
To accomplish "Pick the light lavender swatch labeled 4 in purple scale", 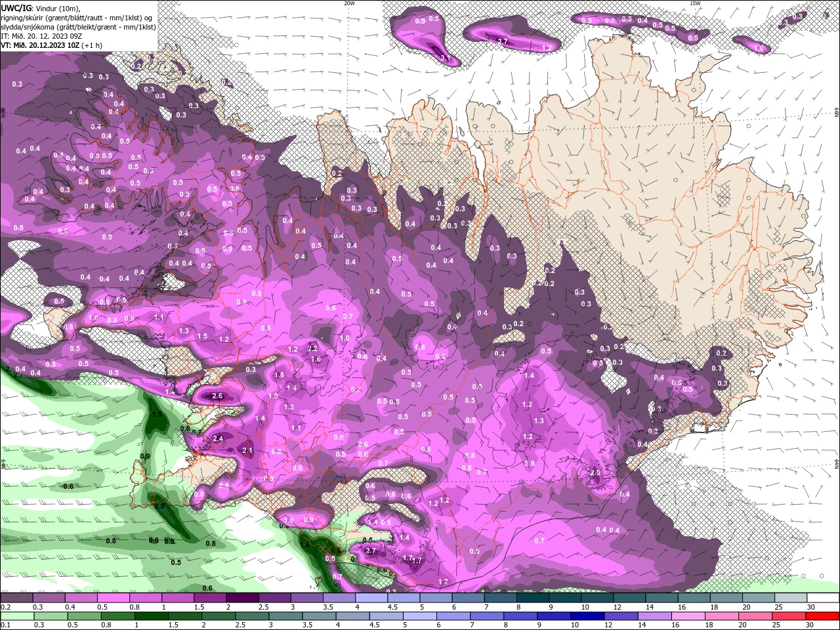I will (x=371, y=597).
